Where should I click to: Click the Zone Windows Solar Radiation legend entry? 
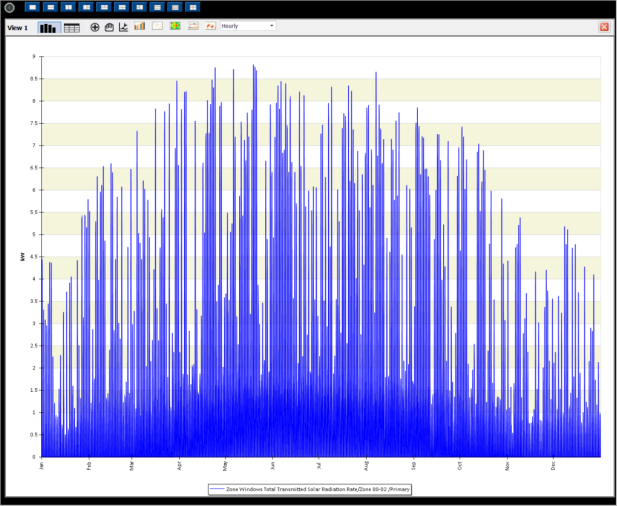pos(310,489)
